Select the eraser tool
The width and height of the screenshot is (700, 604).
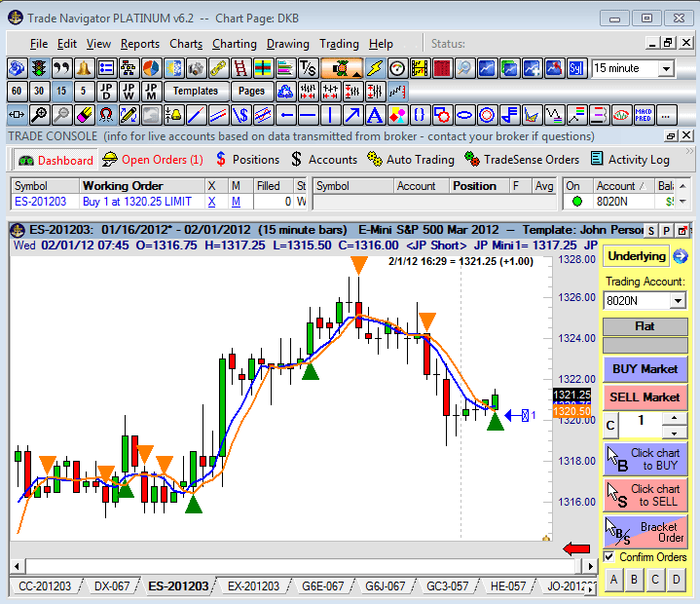(84, 115)
